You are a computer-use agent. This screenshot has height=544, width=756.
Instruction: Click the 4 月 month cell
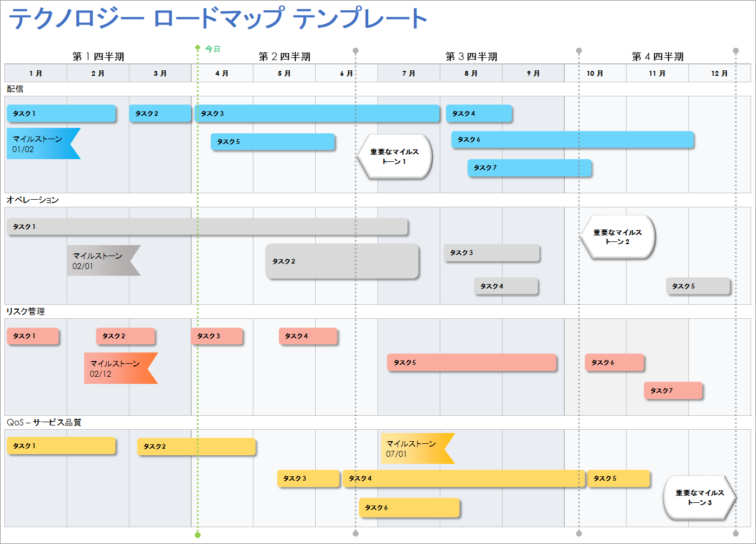222,73
